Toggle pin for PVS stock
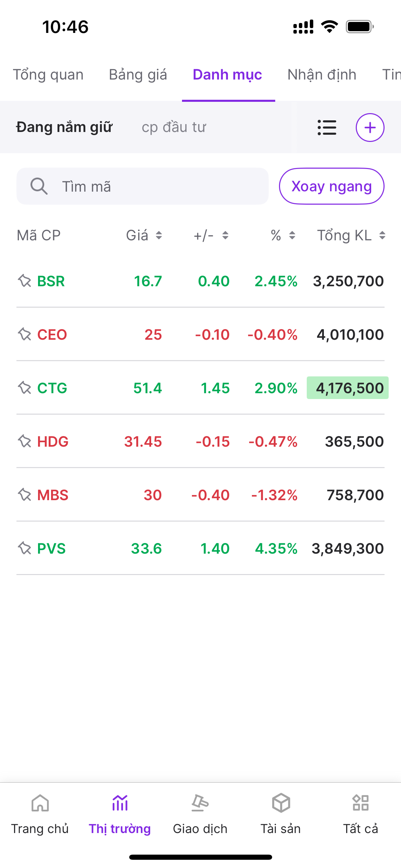Screen dimensions: 401x868 (x=25, y=548)
